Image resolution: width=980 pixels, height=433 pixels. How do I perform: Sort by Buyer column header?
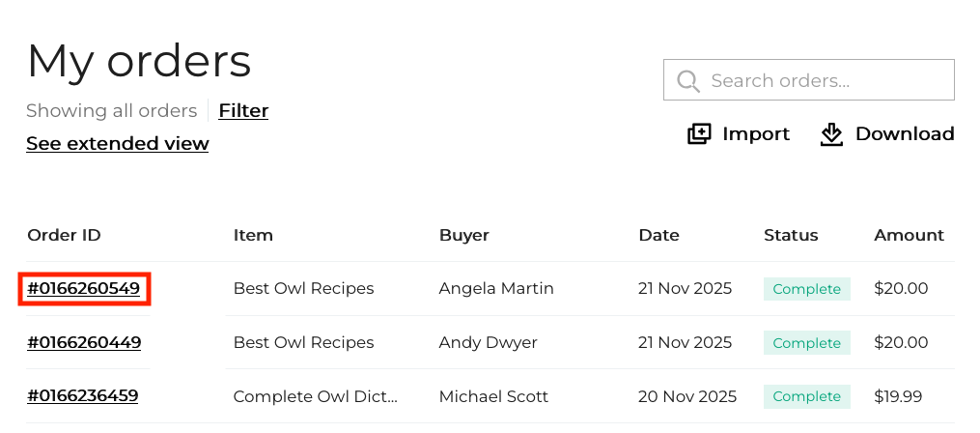point(464,235)
